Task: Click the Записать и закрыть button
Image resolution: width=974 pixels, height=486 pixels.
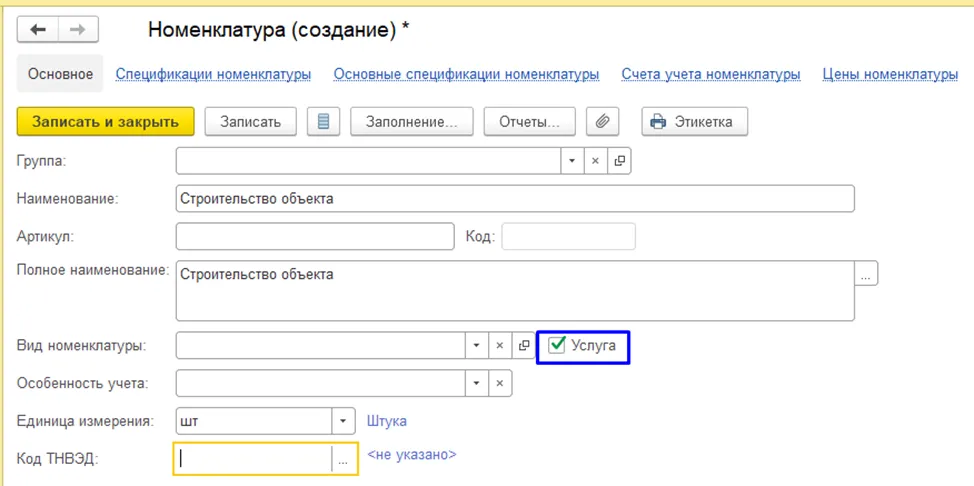Action: (106, 121)
